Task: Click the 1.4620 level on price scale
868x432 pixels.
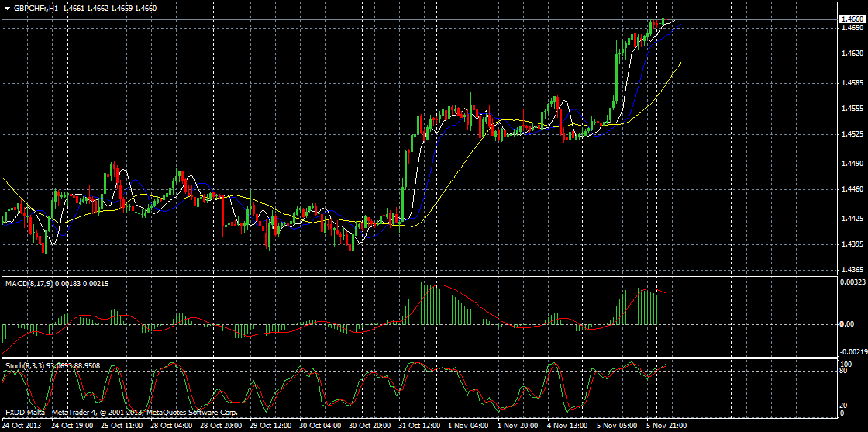Action: click(x=852, y=54)
